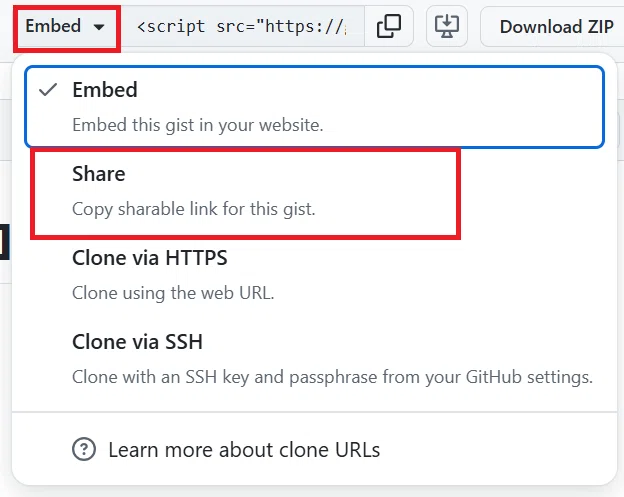Open the Embed dropdown button
Image resolution: width=624 pixels, height=497 pixels.
65,27
